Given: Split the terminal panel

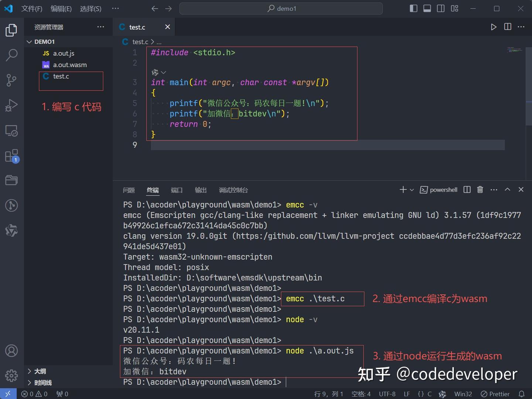Looking at the screenshot, I should pos(467,190).
